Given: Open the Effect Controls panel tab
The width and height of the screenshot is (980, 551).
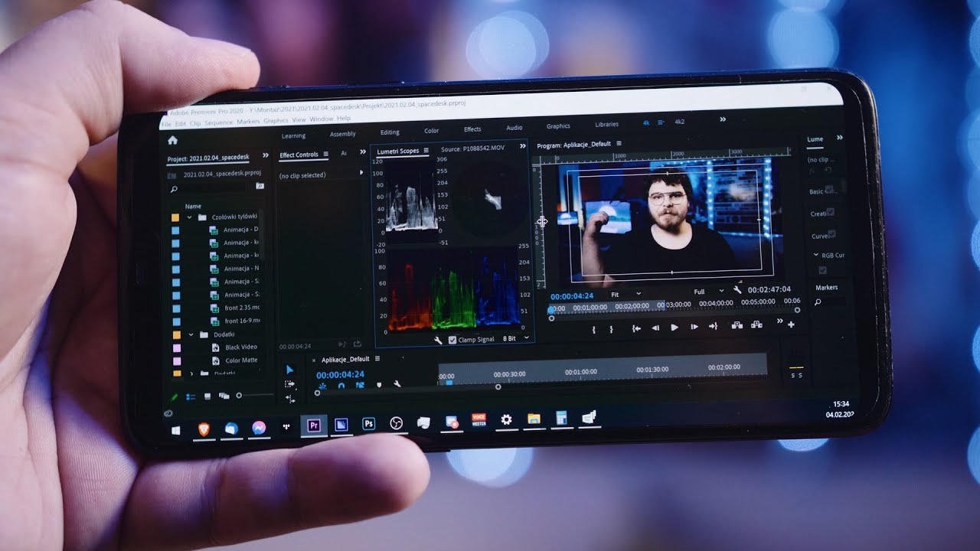Looking at the screenshot, I should pos(299,155).
